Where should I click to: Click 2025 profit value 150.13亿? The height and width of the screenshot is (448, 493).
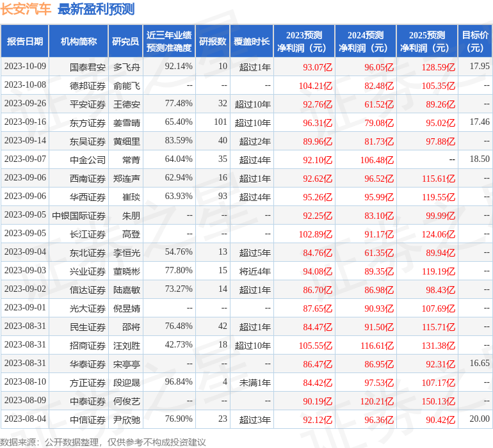click(439, 401)
